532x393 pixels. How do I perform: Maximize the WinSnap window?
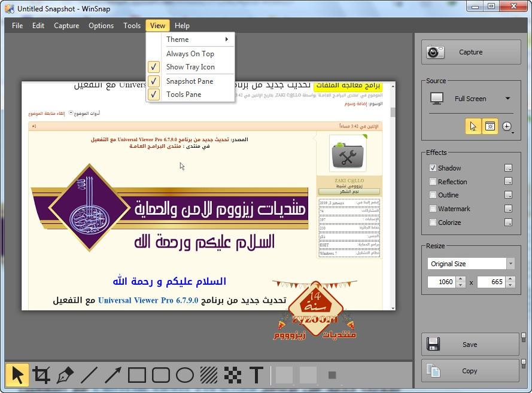coord(492,6)
